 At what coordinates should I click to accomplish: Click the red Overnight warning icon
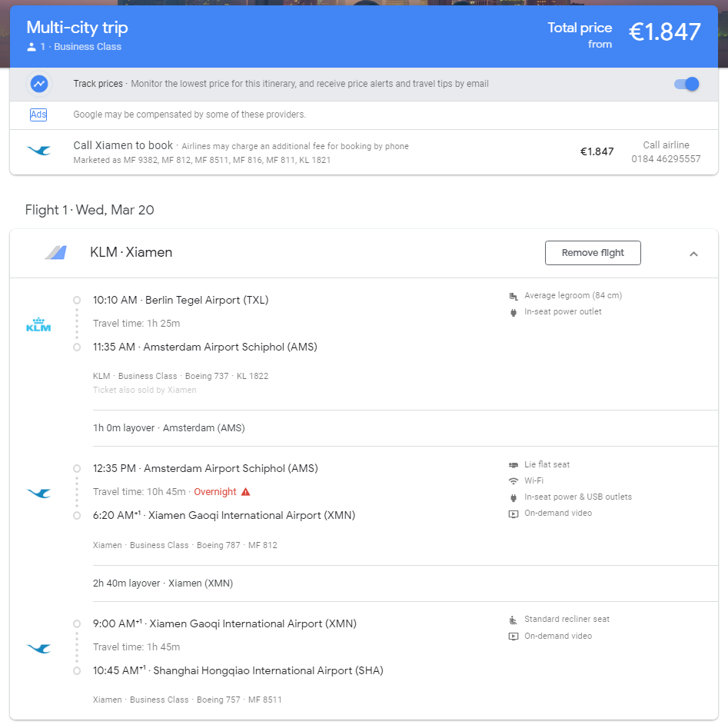click(246, 492)
